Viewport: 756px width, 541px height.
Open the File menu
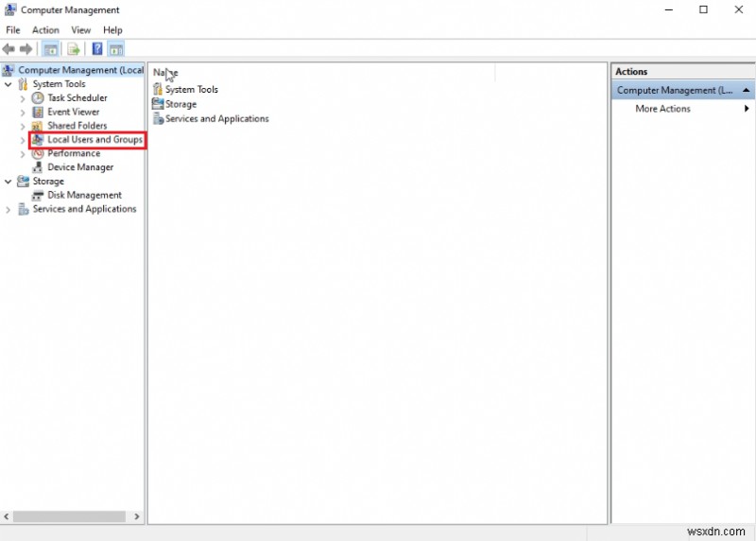13,30
